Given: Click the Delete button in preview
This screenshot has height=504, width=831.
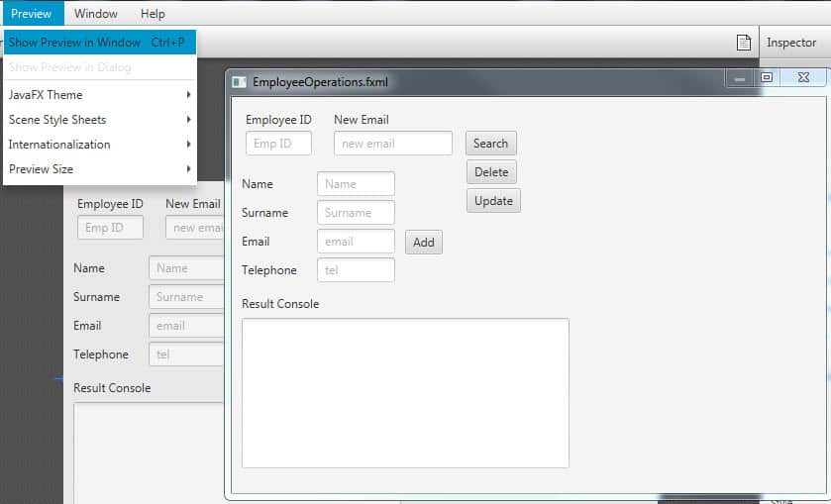Looking at the screenshot, I should tap(491, 171).
